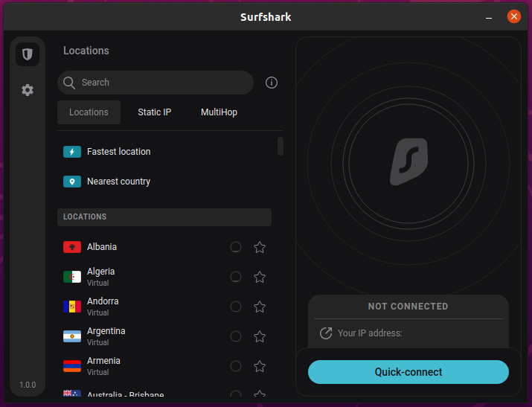Click the Argentina flag icon
Viewport: 532px width, 407px height.
[x=72, y=336]
